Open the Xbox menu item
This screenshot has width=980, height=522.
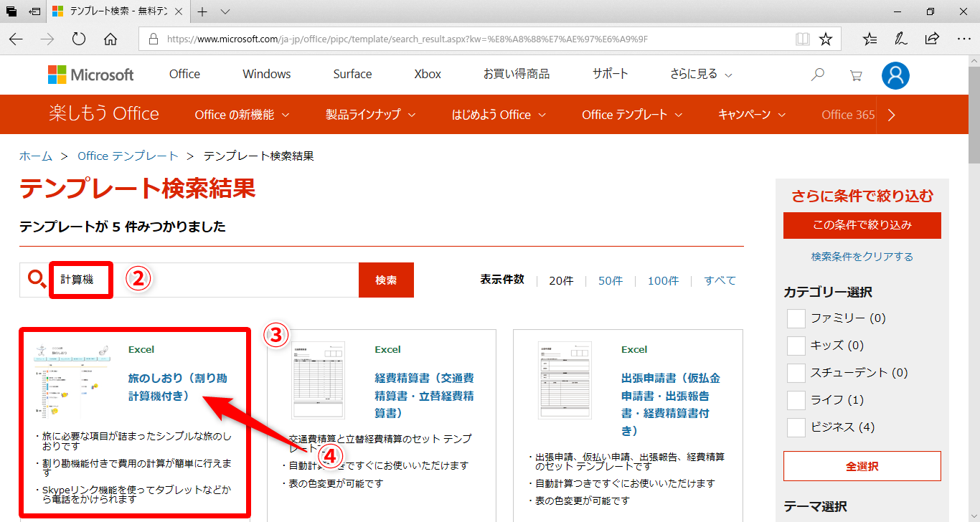tap(428, 74)
